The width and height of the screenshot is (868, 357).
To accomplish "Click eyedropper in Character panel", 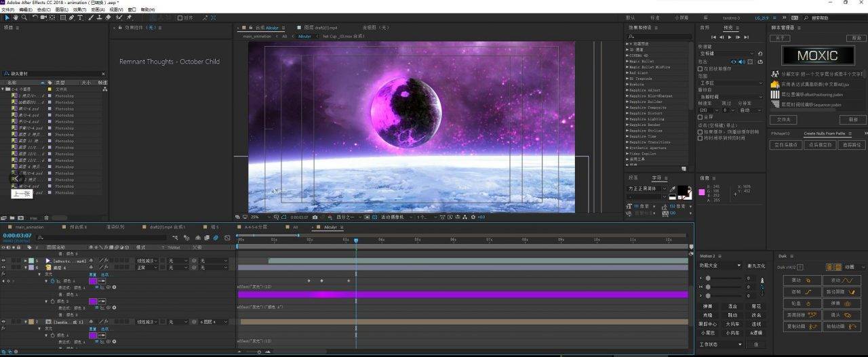I will (673, 190).
